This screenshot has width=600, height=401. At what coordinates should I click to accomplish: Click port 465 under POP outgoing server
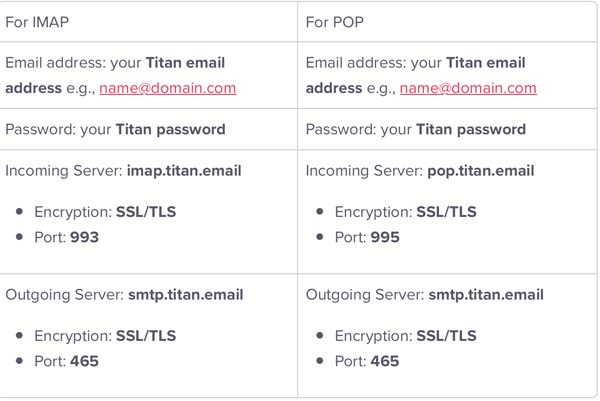coord(385,361)
